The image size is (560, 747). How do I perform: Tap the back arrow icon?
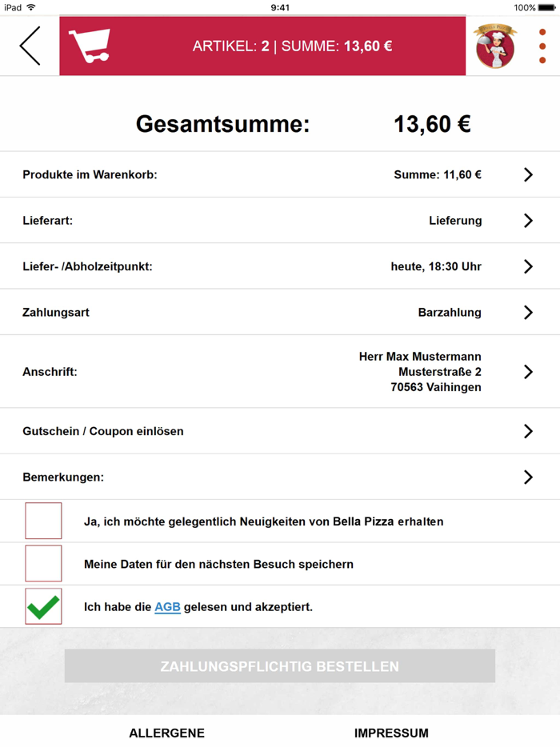point(30,46)
